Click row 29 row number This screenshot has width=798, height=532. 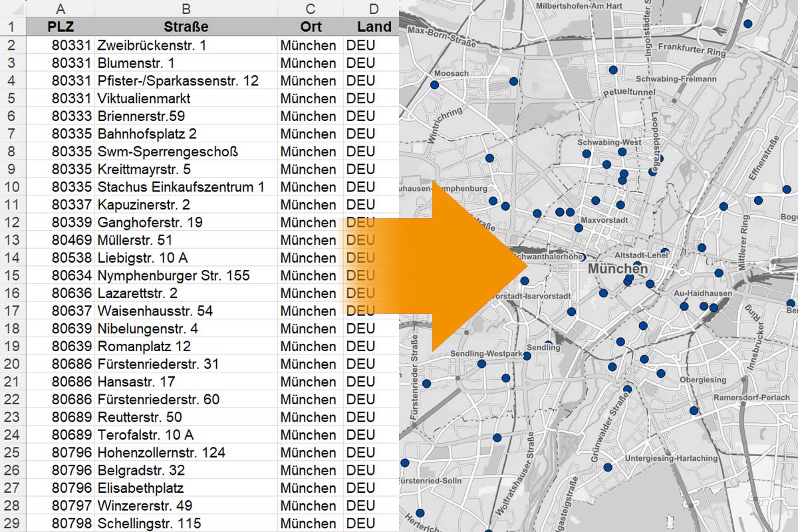pyautogui.click(x=13, y=523)
